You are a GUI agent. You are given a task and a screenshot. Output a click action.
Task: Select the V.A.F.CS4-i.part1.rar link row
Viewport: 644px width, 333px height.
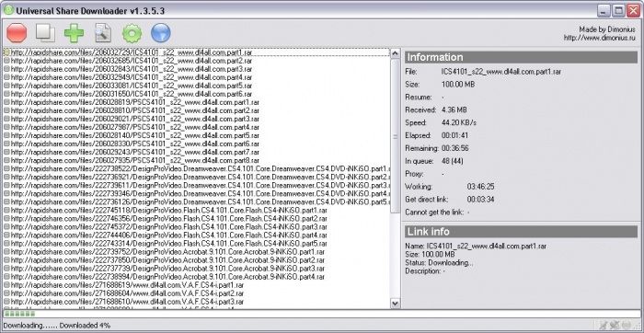196,284
